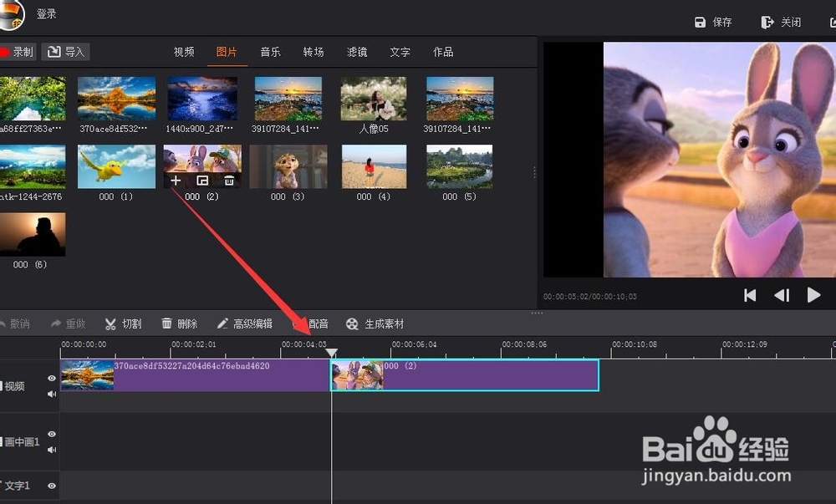Toggle visibility of the Video (视频) track

coord(52,379)
